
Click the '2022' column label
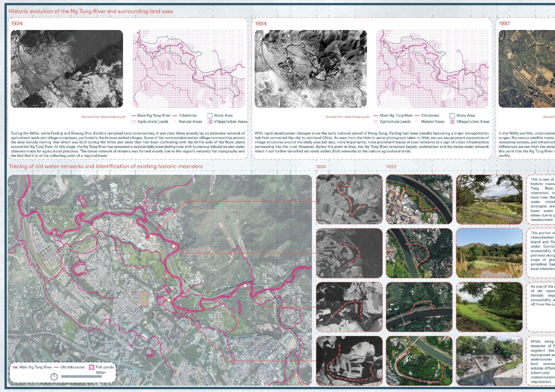391,167
